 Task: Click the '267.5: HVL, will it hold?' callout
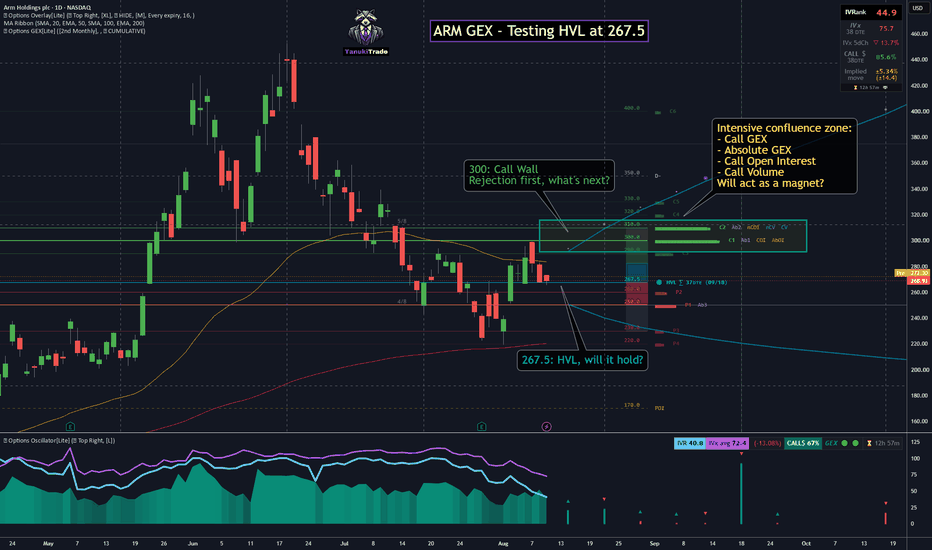(582, 360)
